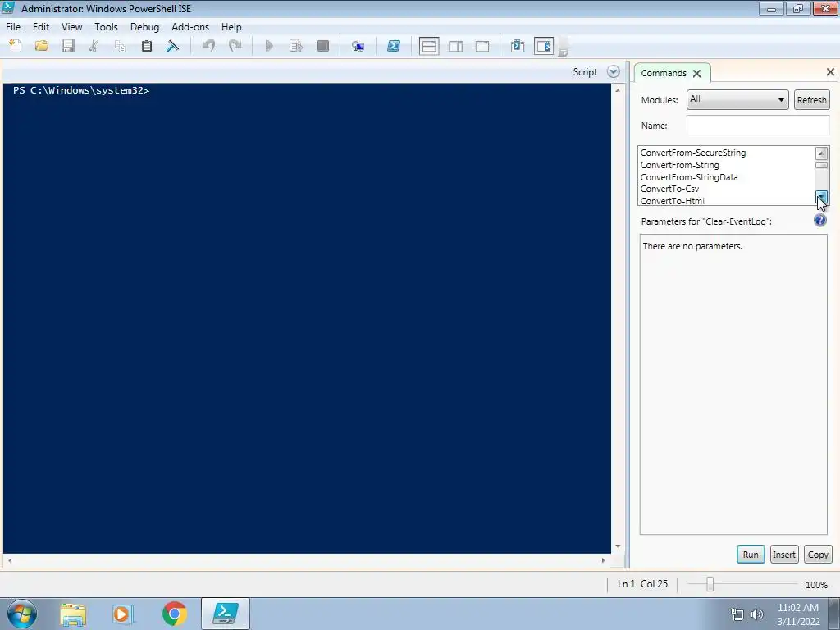Click the console scroll down arrow
The width and height of the screenshot is (840, 630).
click(618, 546)
